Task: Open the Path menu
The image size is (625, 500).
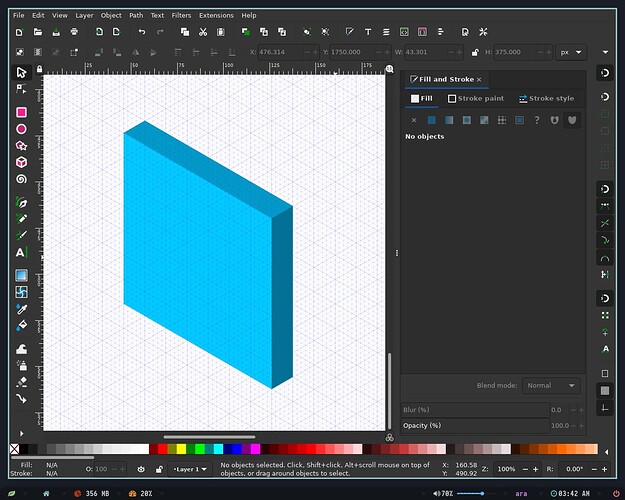Action: (x=136, y=15)
